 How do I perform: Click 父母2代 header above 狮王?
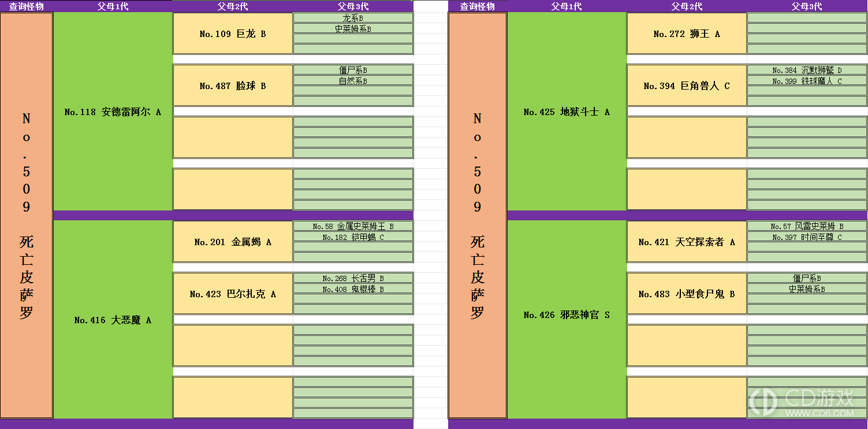pos(687,6)
